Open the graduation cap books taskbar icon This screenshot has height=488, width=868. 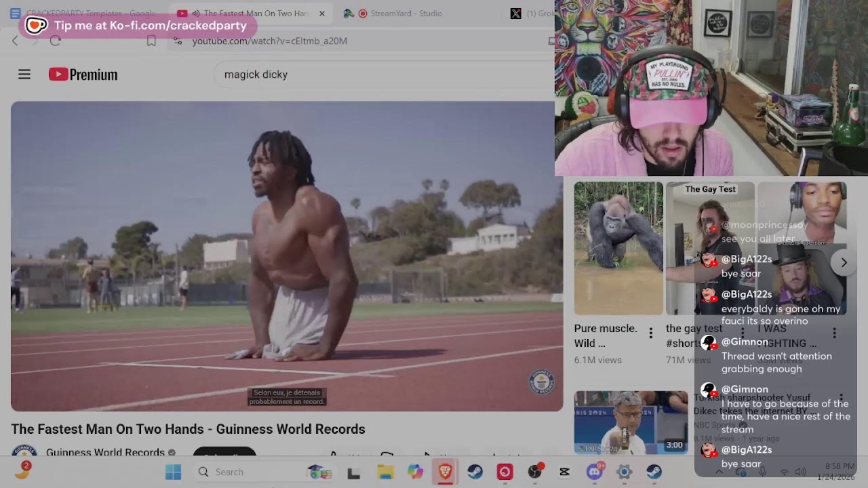point(320,472)
